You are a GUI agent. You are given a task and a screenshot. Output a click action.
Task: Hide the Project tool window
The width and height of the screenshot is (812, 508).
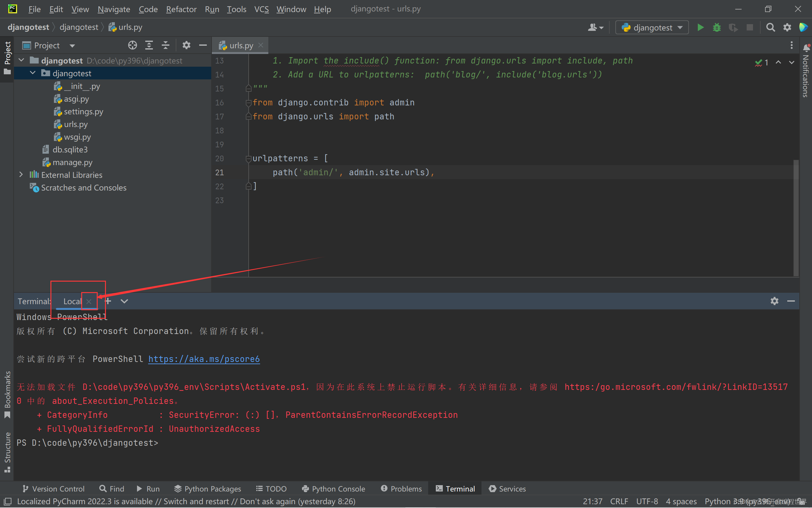pos(203,45)
